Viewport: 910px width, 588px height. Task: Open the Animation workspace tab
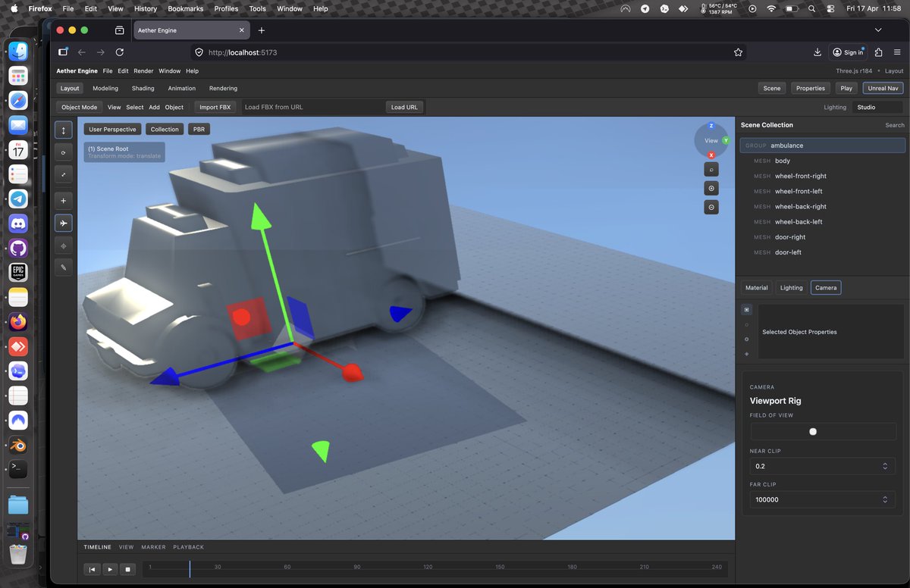182,88
